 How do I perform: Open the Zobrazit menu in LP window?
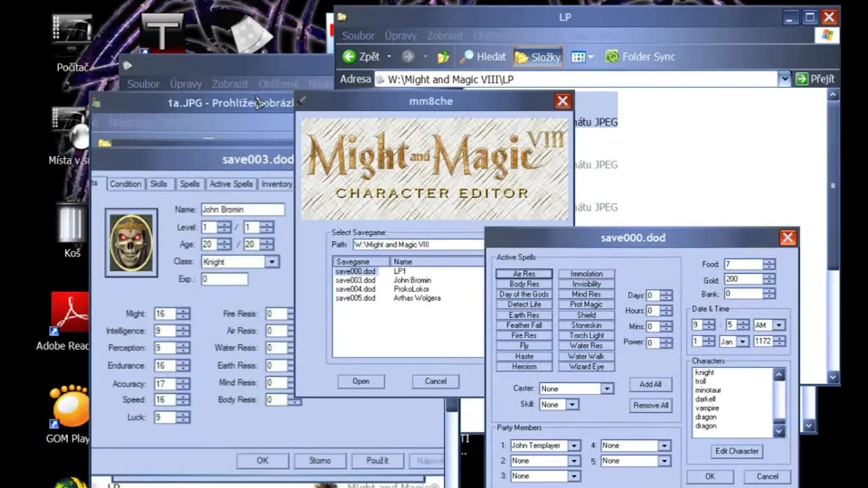pyautogui.click(x=445, y=35)
